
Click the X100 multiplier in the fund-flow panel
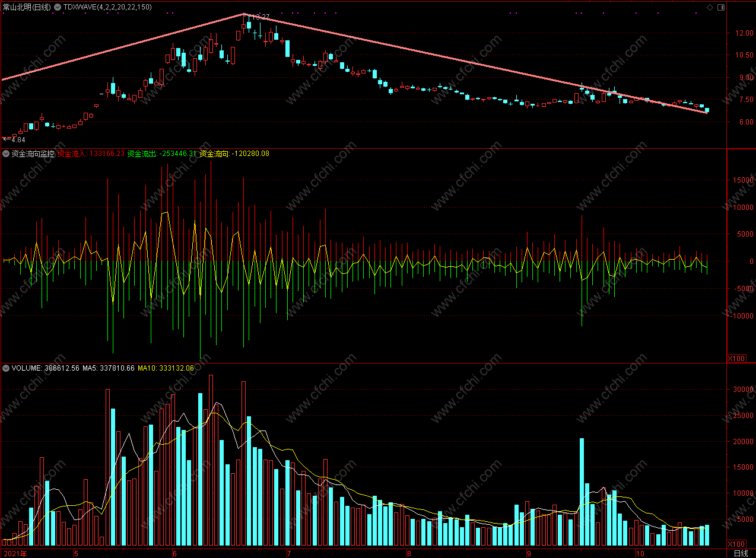pyautogui.click(x=736, y=359)
